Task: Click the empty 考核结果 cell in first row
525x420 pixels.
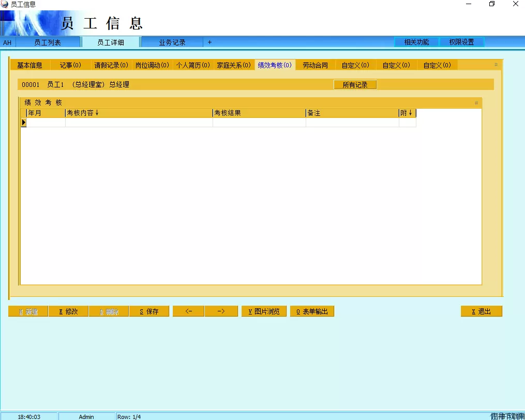Action: [260, 123]
